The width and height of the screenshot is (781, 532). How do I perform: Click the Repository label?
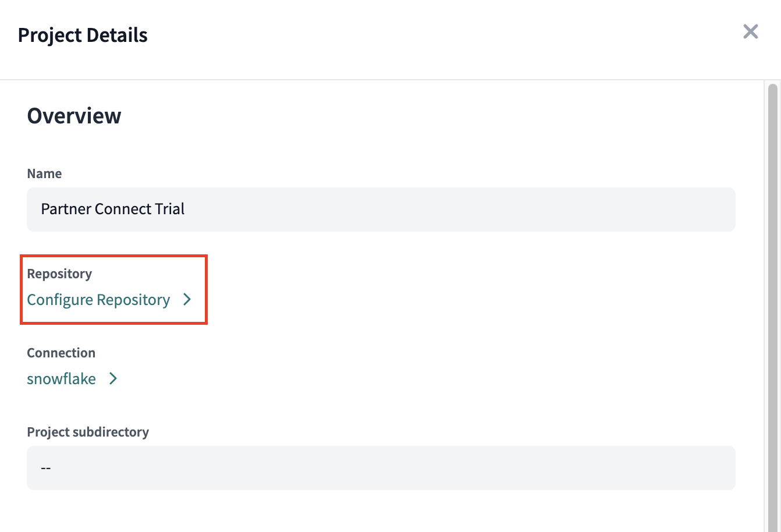point(59,274)
